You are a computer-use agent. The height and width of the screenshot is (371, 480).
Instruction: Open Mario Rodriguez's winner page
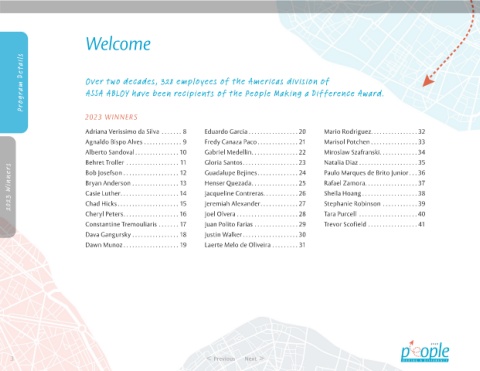point(374,132)
